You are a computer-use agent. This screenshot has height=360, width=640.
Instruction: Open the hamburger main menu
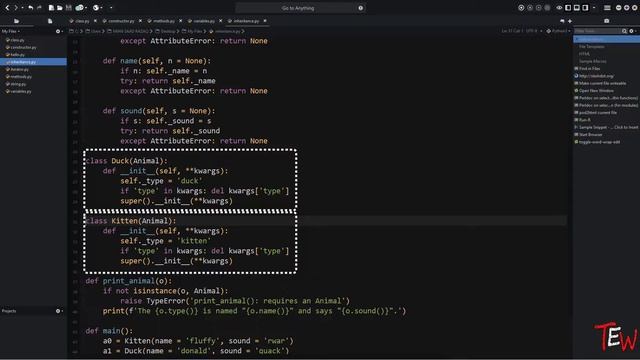(607, 8)
